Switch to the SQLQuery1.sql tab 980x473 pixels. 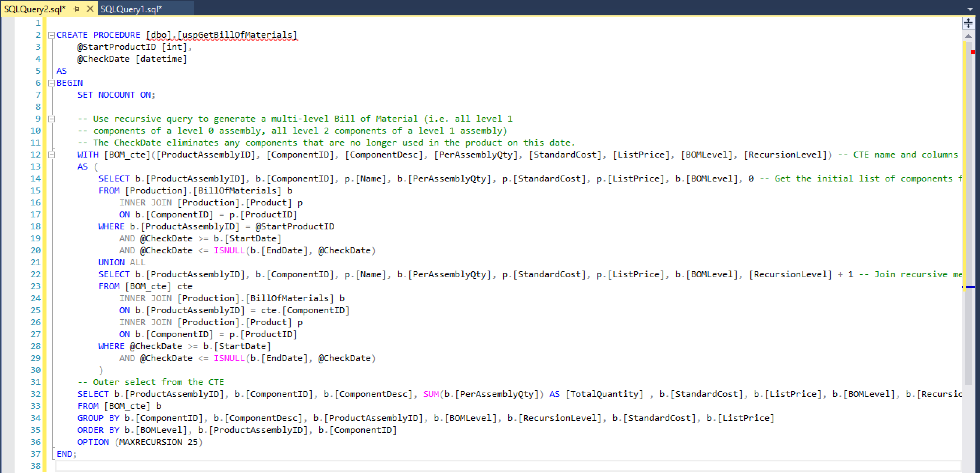131,9
